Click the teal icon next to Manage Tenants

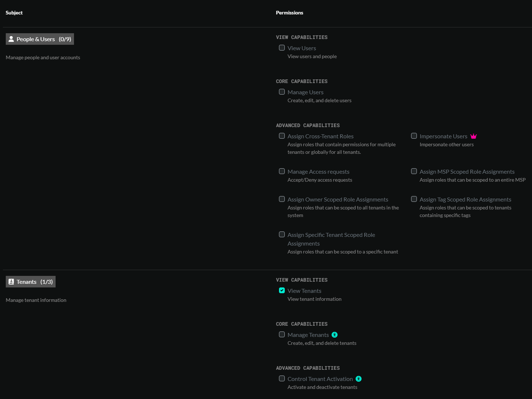point(335,335)
